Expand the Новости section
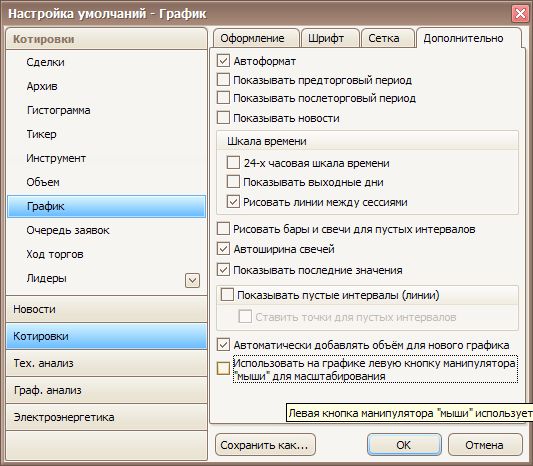533x466 pixels. pyautogui.click(x=106, y=309)
